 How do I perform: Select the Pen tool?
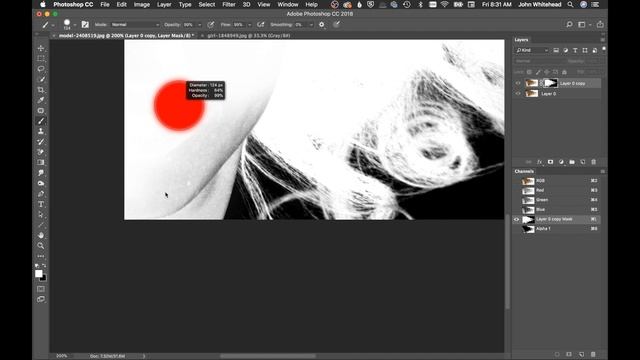(x=41, y=194)
